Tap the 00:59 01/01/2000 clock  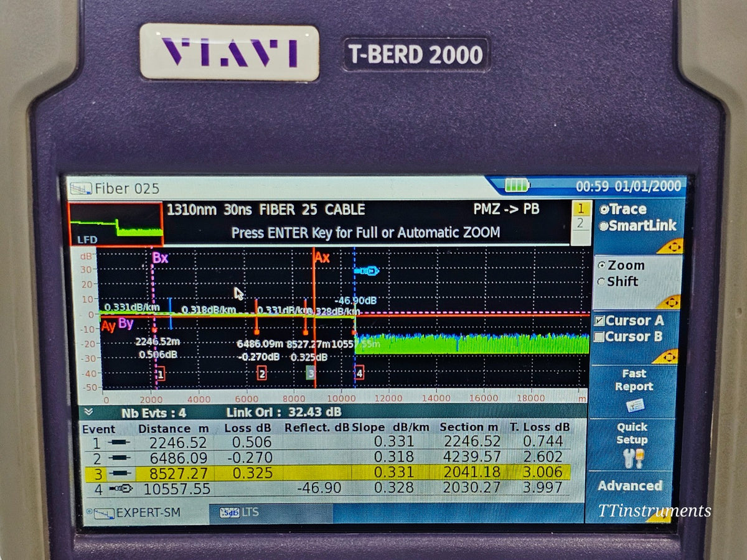click(x=628, y=186)
